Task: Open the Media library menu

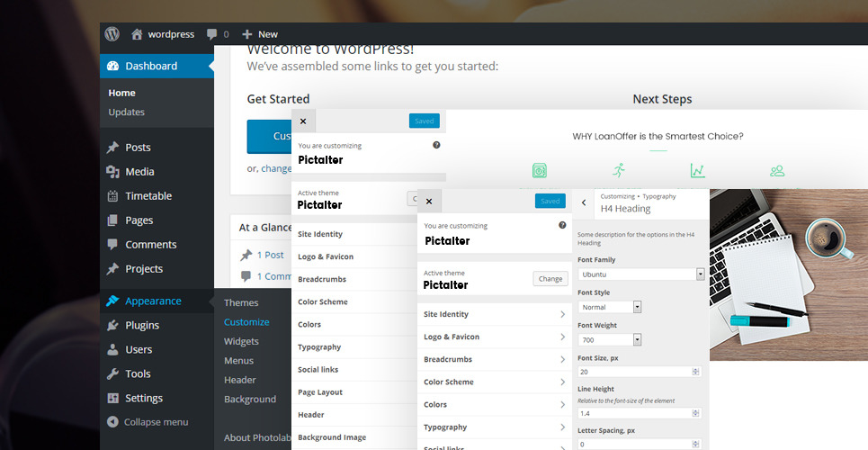Action: click(x=139, y=172)
